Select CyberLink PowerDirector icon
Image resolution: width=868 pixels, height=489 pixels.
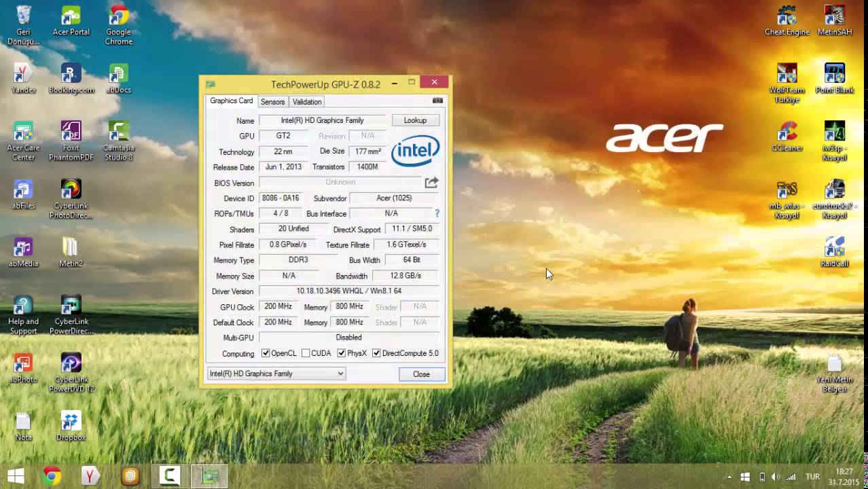(x=71, y=315)
